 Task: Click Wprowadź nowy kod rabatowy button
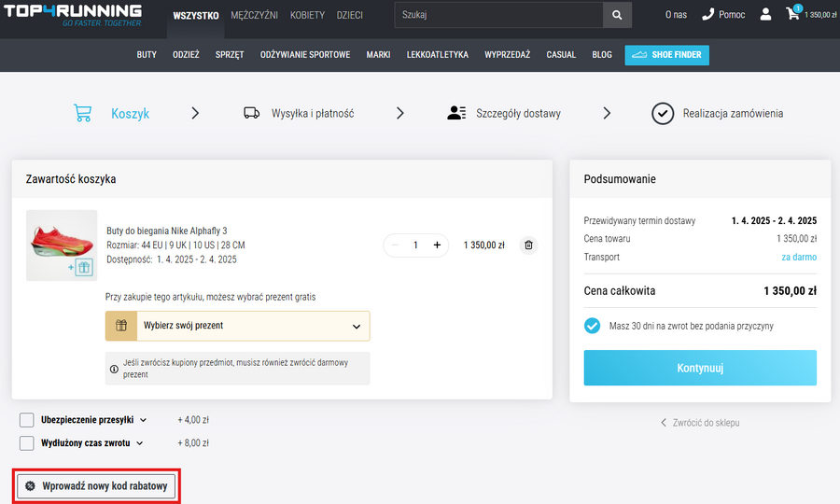pyautogui.click(x=97, y=486)
